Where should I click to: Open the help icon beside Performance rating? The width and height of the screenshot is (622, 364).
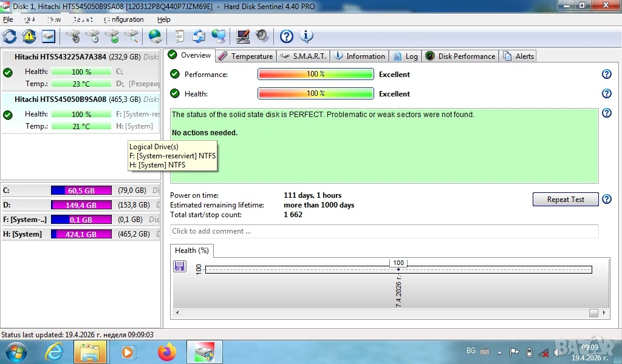point(606,74)
